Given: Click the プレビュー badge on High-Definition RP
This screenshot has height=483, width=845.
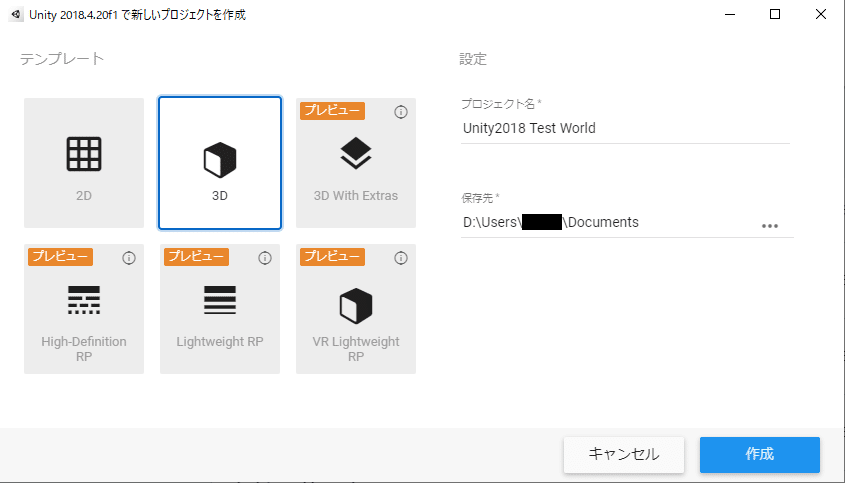Looking at the screenshot, I should (60, 257).
